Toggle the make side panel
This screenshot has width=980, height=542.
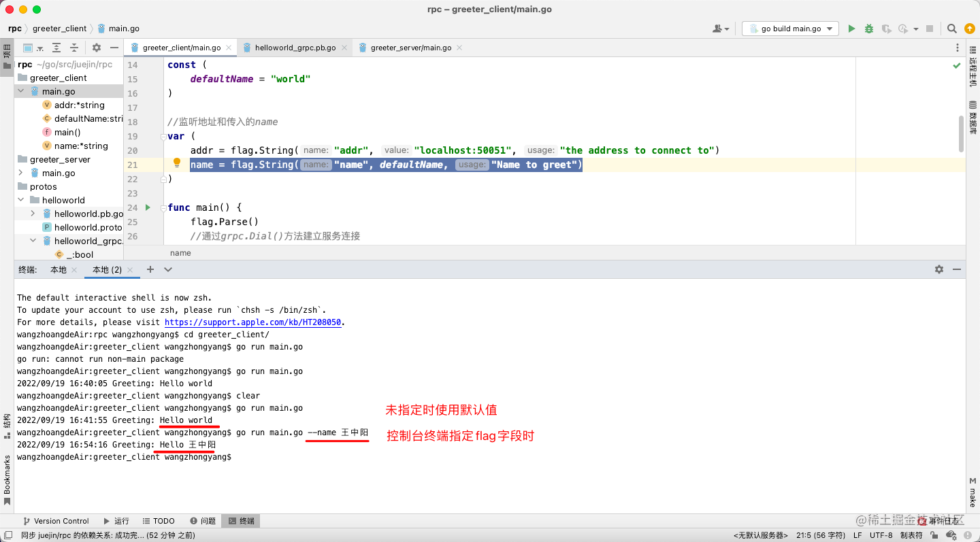973,493
